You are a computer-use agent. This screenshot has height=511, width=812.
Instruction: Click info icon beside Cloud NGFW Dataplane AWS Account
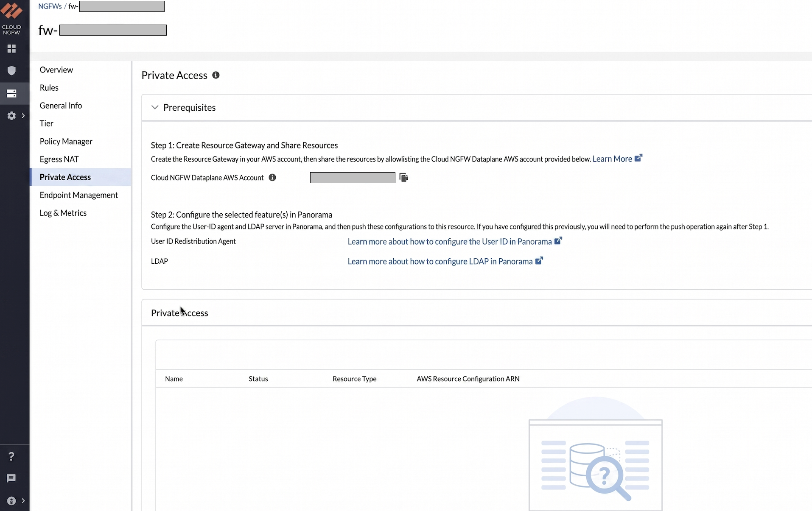[272, 178]
